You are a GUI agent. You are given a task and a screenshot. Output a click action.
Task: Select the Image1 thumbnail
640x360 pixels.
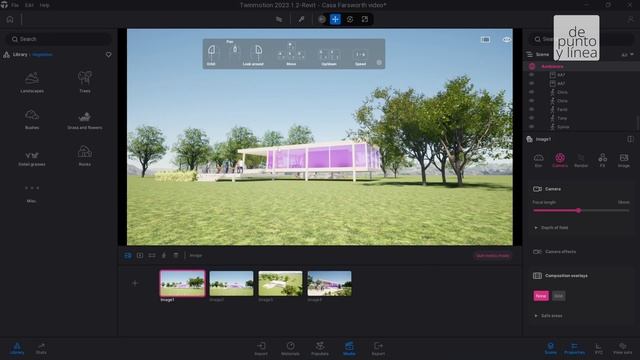coord(182,283)
